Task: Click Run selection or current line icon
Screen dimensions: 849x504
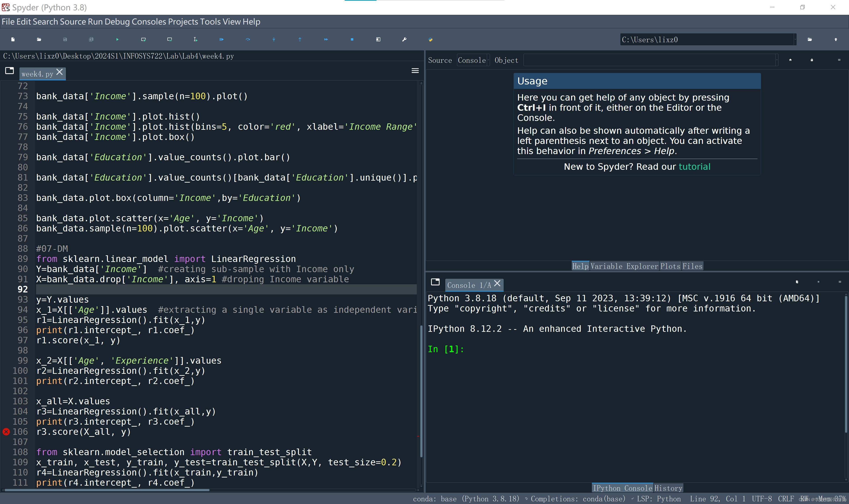Action: coord(195,39)
